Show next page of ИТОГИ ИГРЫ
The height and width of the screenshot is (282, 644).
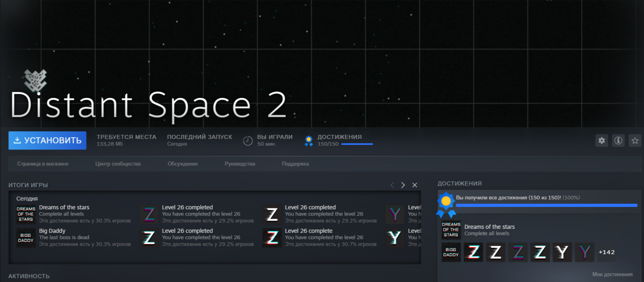(x=403, y=185)
